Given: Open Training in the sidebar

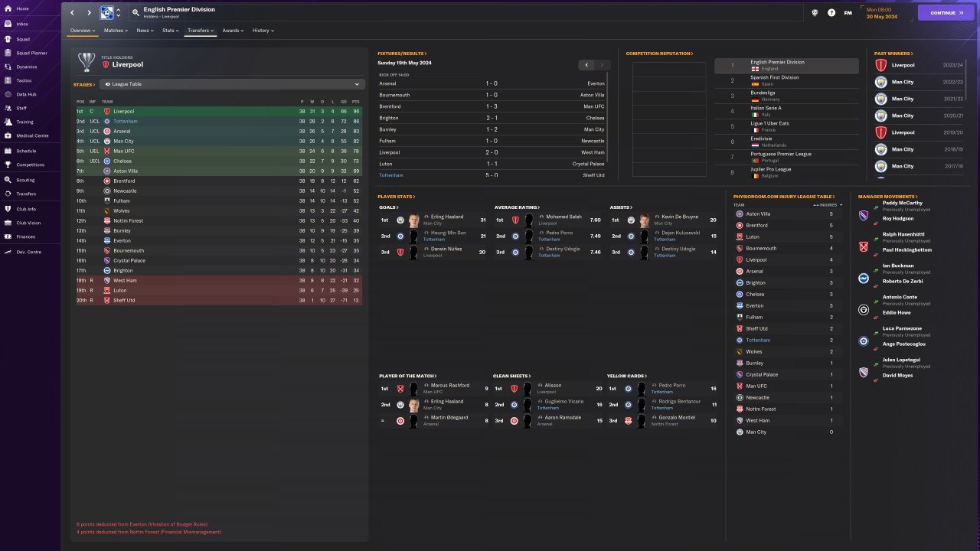Looking at the screenshot, I should click(x=24, y=122).
